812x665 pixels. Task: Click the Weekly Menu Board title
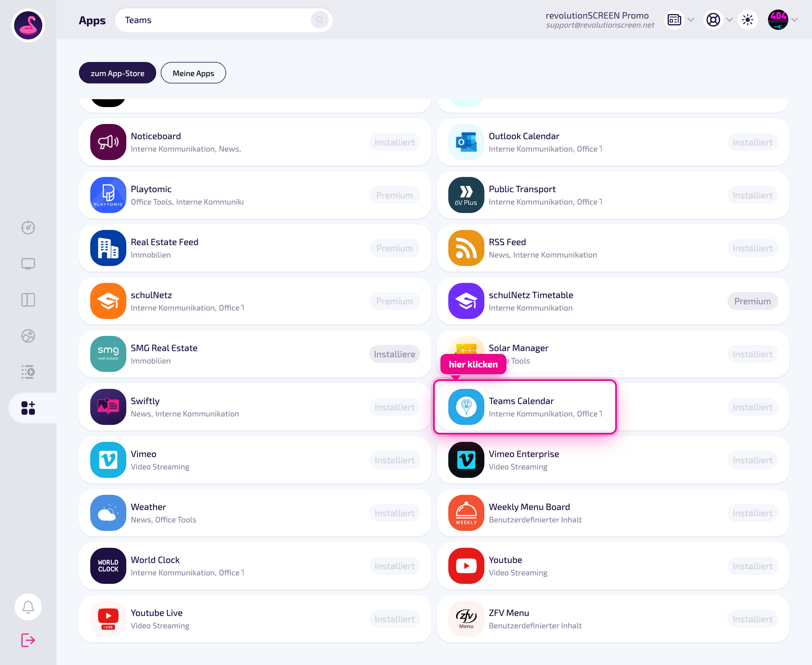click(529, 507)
